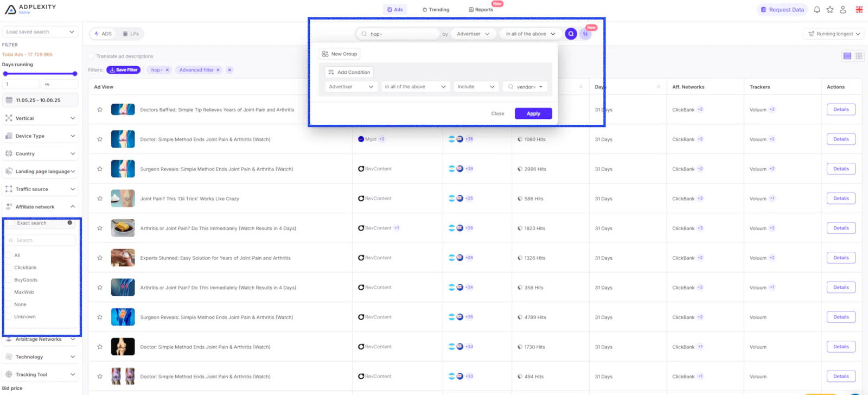Click the blue search magnifier button

coord(571,34)
